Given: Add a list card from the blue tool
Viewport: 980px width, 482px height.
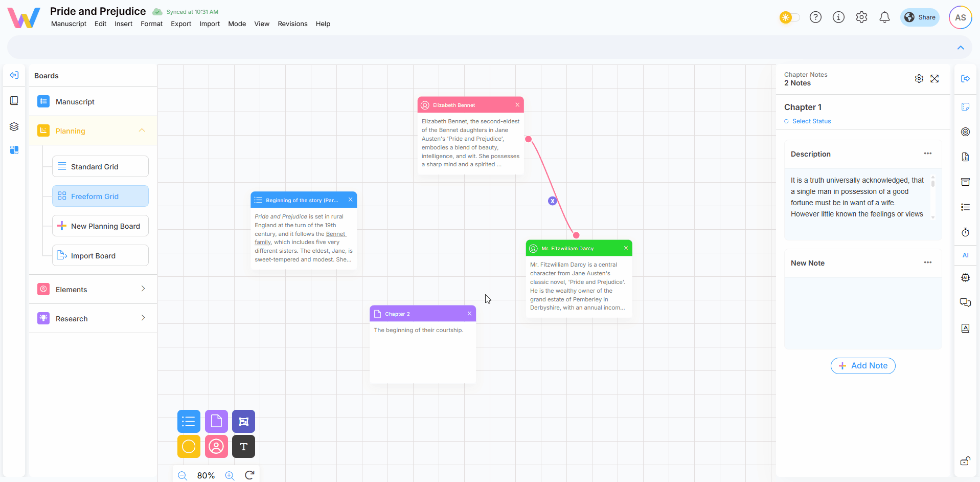Looking at the screenshot, I should (189, 422).
